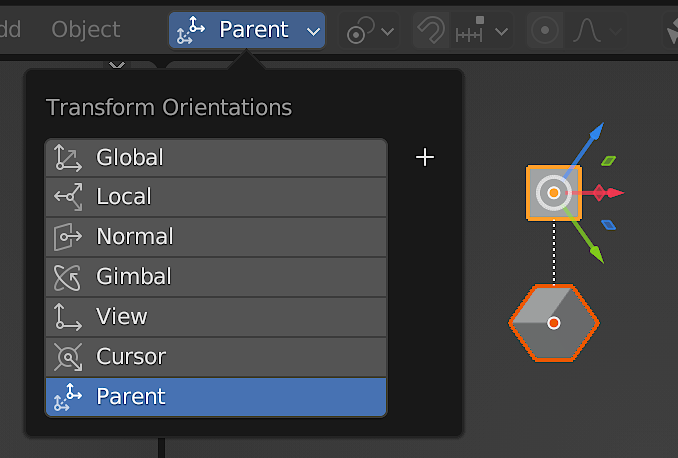The height and width of the screenshot is (458, 678).
Task: Click the Global axes icon
Action: [68, 158]
